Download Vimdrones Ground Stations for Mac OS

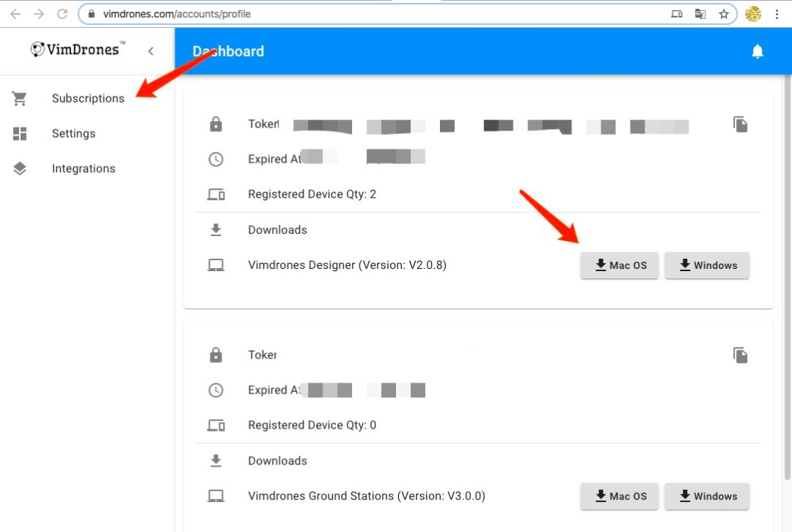coord(619,496)
